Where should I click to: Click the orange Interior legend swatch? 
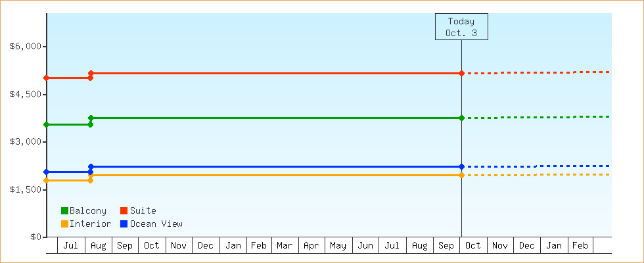[x=64, y=224]
